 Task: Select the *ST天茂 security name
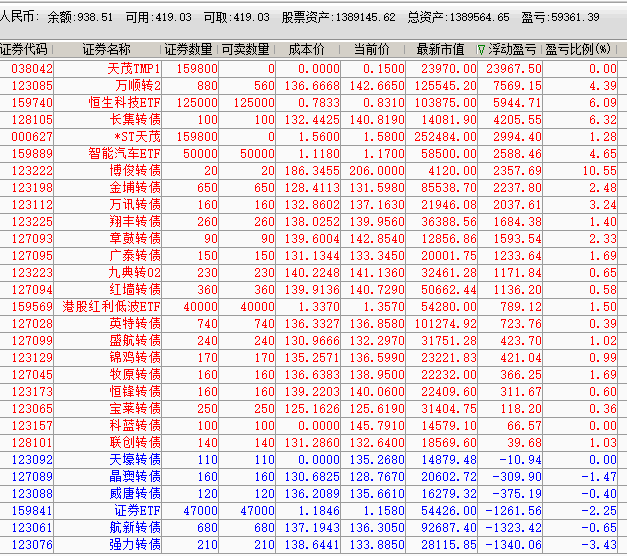[x=137, y=136]
